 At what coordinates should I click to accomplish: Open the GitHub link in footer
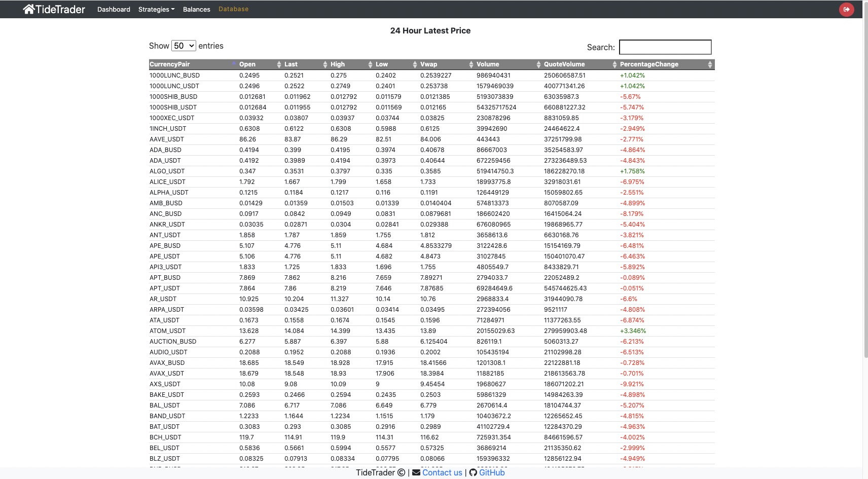tap(492, 473)
